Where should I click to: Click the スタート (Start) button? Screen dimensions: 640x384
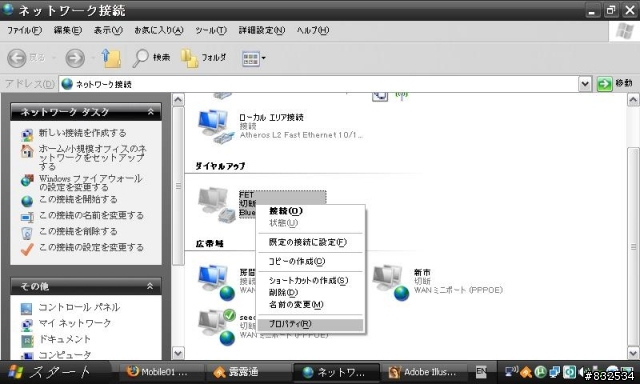50,372
